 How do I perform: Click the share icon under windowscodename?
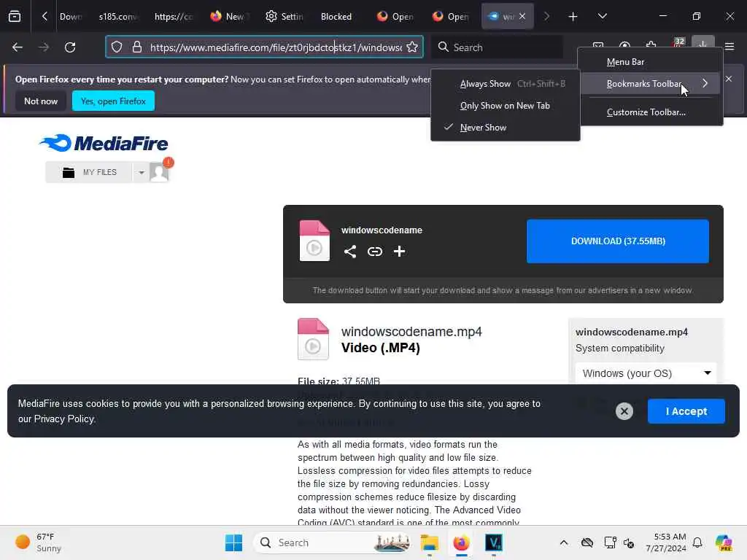point(350,252)
